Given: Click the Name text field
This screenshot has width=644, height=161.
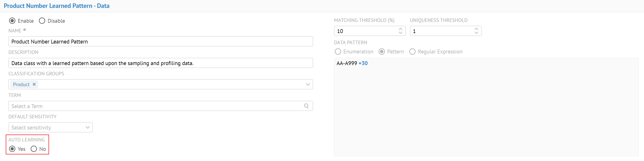Looking at the screenshot, I should (x=161, y=41).
